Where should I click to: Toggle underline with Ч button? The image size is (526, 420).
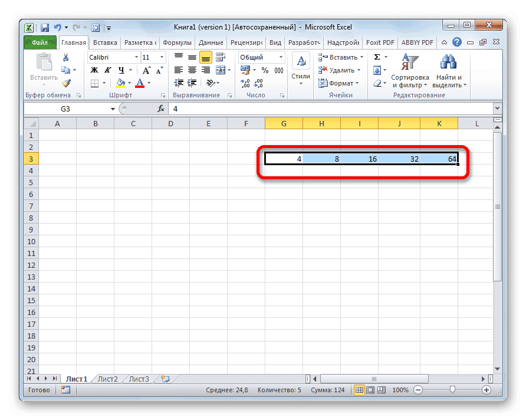point(121,70)
